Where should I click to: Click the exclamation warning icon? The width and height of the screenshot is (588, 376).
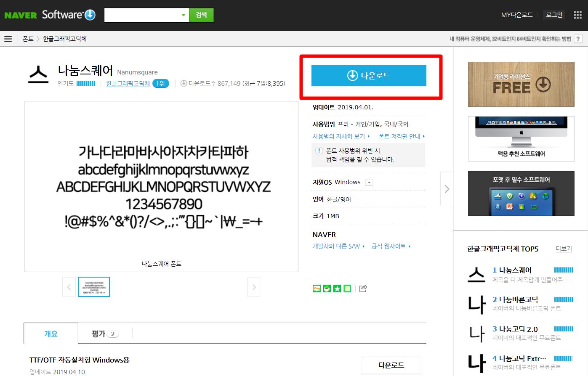[319, 151]
